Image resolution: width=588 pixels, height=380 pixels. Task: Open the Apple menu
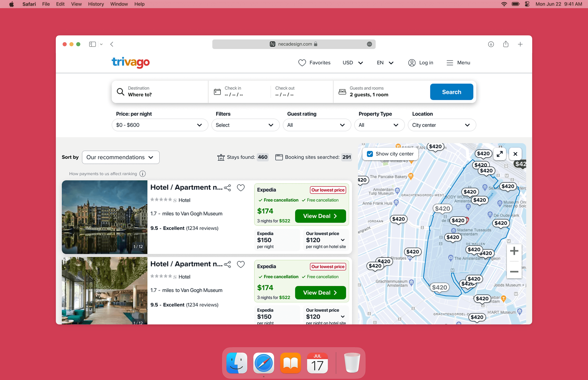[11, 4]
